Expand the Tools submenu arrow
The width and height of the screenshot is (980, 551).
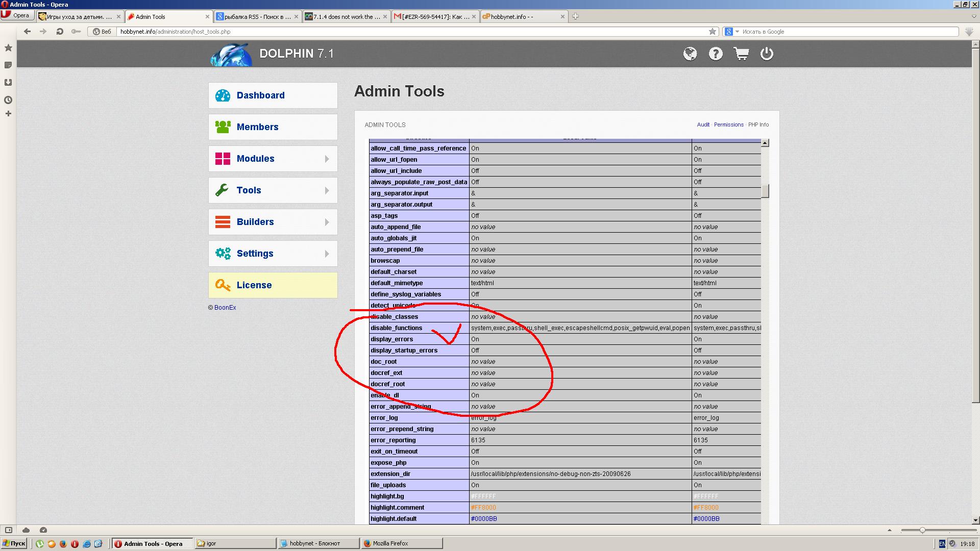[x=327, y=191]
